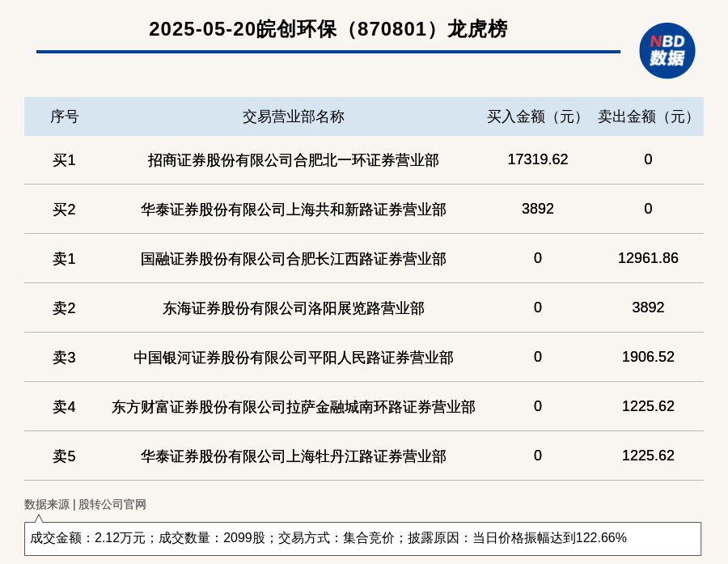
Task: Click 1225.62 in the 卖5 row
Action: 648,456
